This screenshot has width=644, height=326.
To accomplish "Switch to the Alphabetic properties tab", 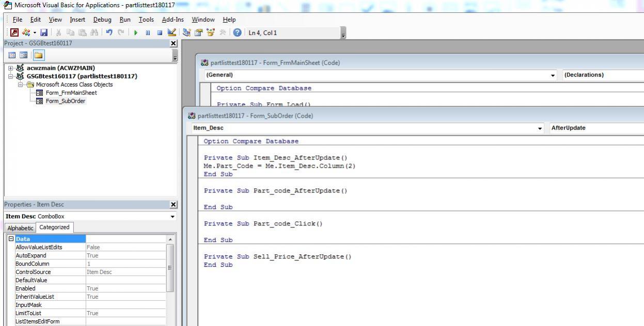I will 20,227.
